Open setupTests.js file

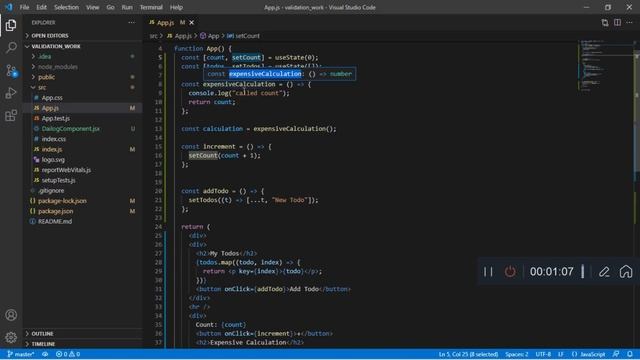(58, 180)
